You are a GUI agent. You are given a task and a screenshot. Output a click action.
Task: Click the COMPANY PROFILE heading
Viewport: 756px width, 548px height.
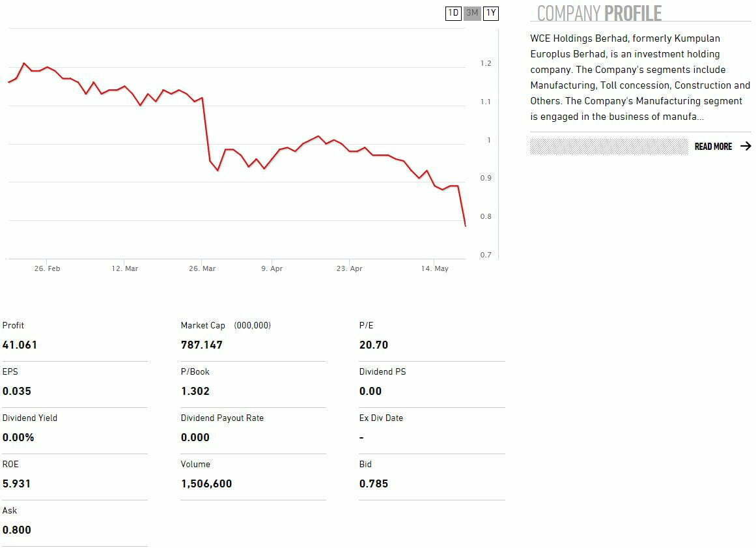point(599,13)
